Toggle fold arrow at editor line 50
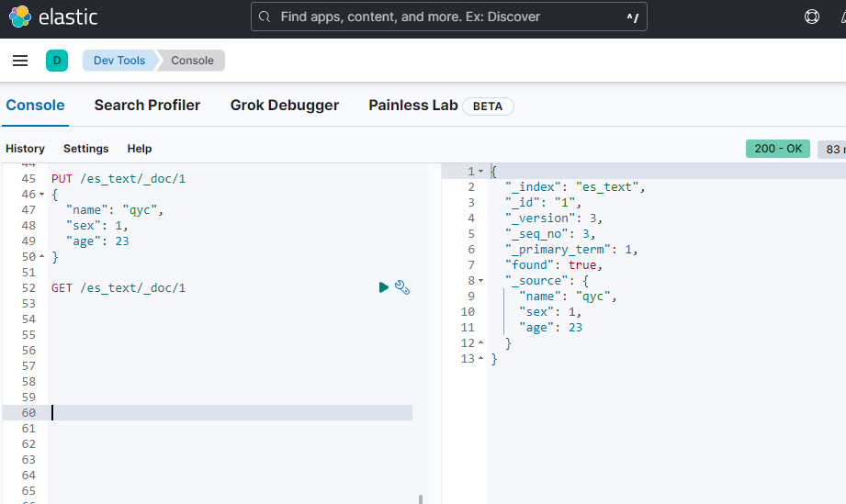The width and height of the screenshot is (846, 504). [41, 257]
